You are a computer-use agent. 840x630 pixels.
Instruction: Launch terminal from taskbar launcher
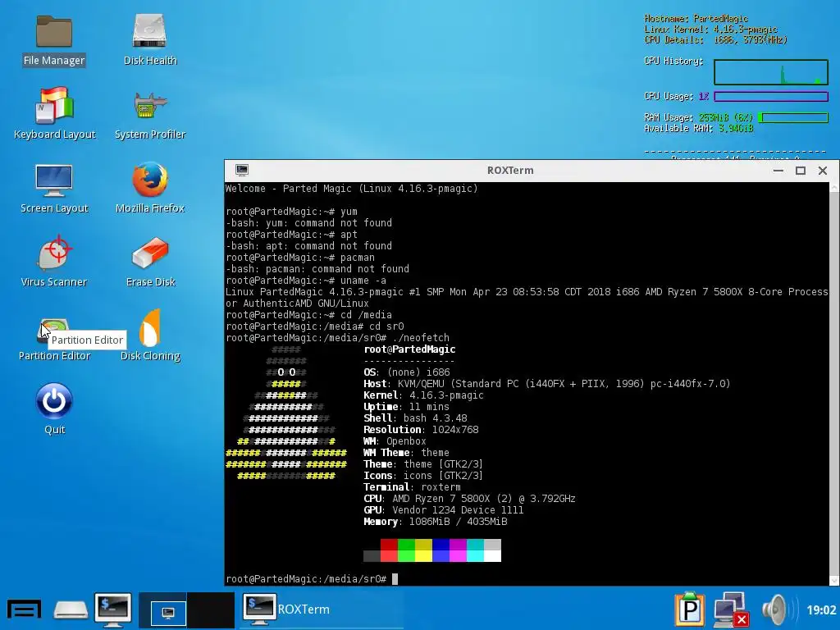pyautogui.click(x=113, y=609)
